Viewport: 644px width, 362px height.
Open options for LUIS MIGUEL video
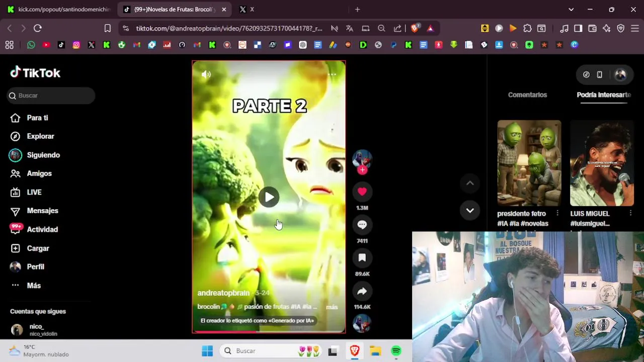click(x=630, y=213)
